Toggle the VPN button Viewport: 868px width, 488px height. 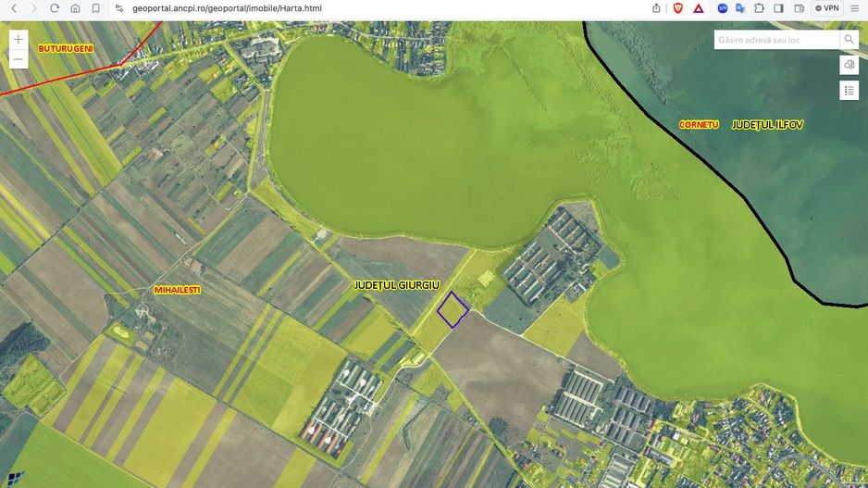tap(826, 8)
